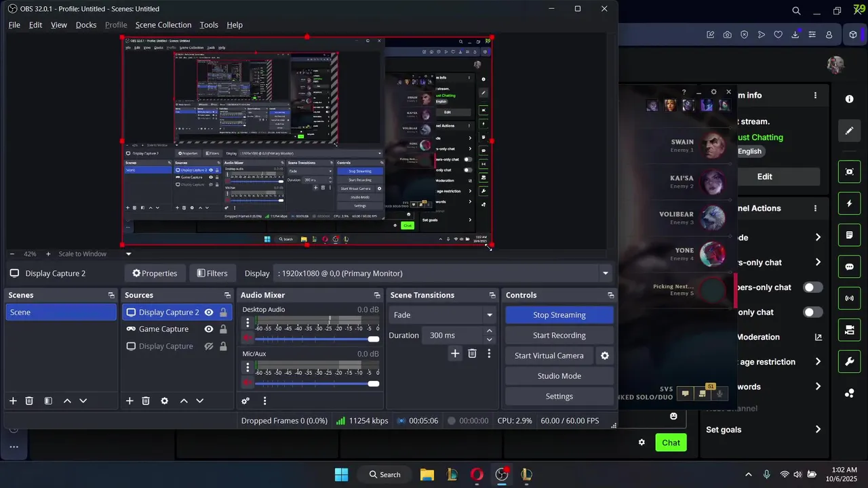Enter Studio Mode
868x488 pixels.
click(x=559, y=376)
